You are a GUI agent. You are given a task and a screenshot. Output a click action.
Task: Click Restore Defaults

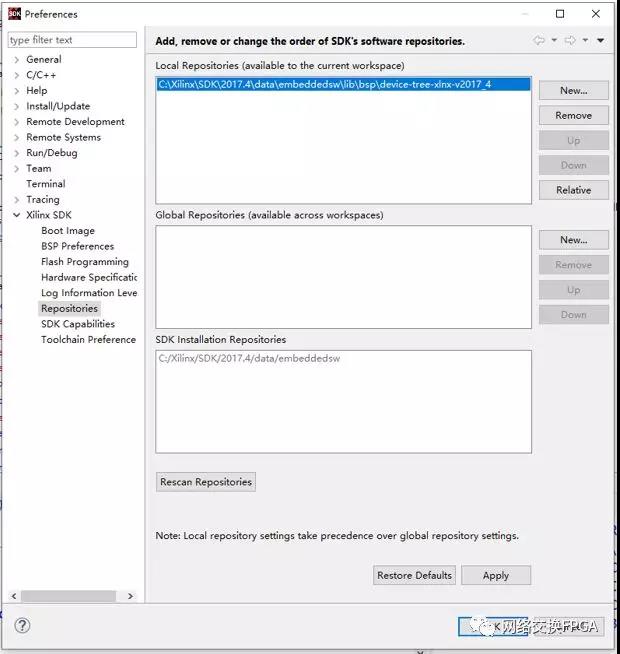click(x=414, y=576)
